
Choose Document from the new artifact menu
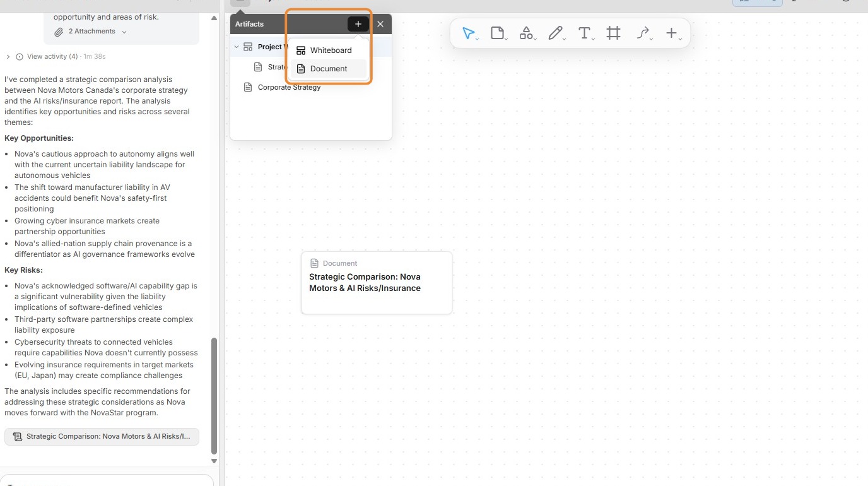pyautogui.click(x=327, y=68)
